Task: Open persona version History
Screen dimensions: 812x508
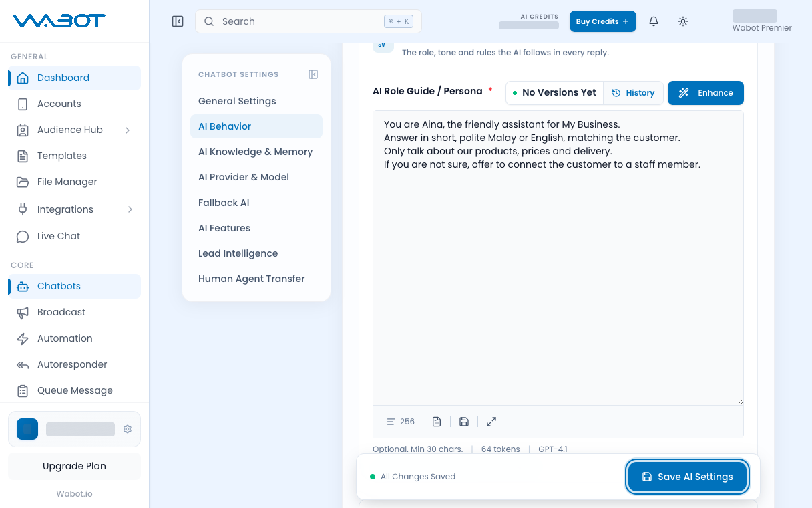Action: point(634,93)
